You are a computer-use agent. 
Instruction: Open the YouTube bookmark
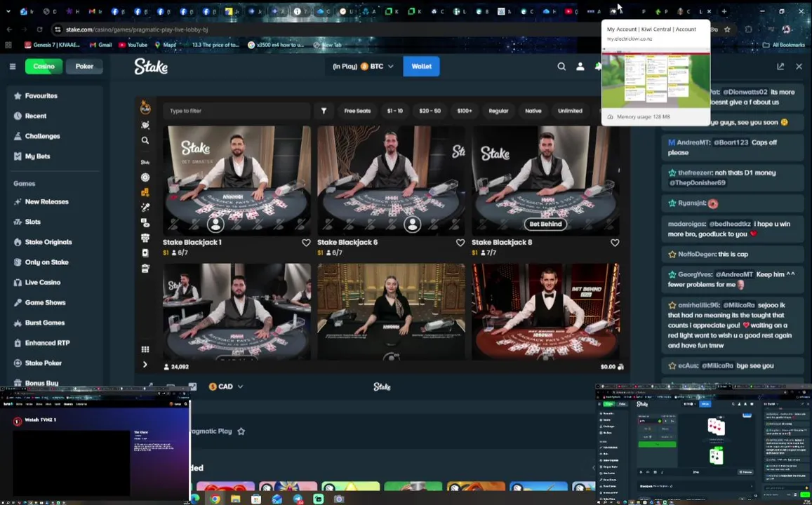[133, 45]
